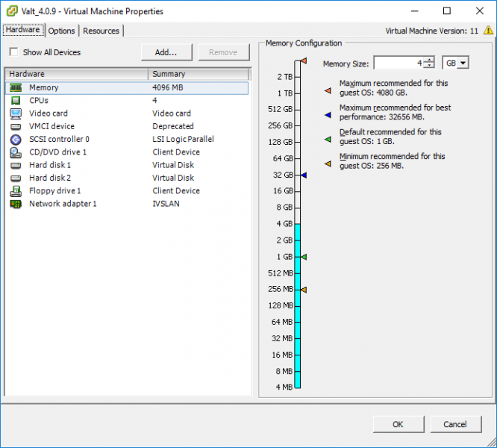Select the Hard disk 1 row label

tap(50, 165)
